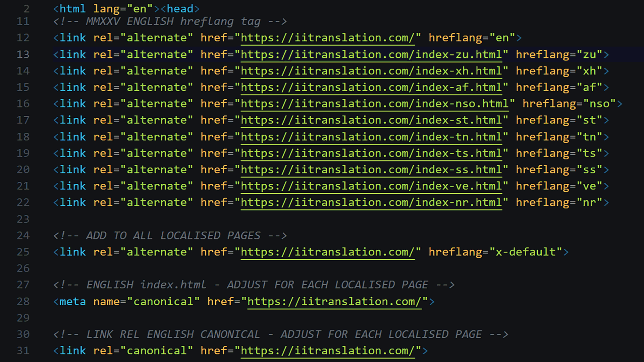Click the index-ss.html URL
Image resolution: width=644 pixels, height=362 pixels.
click(371, 170)
